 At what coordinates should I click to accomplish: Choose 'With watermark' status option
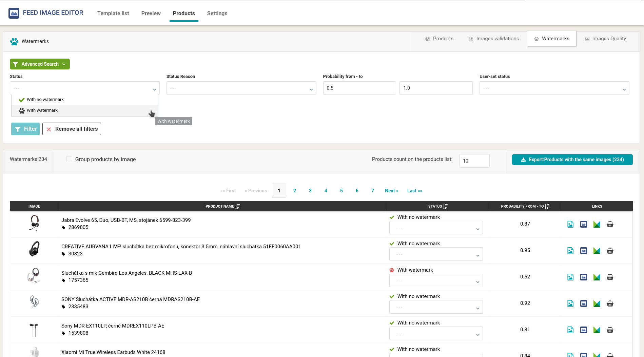(85, 110)
